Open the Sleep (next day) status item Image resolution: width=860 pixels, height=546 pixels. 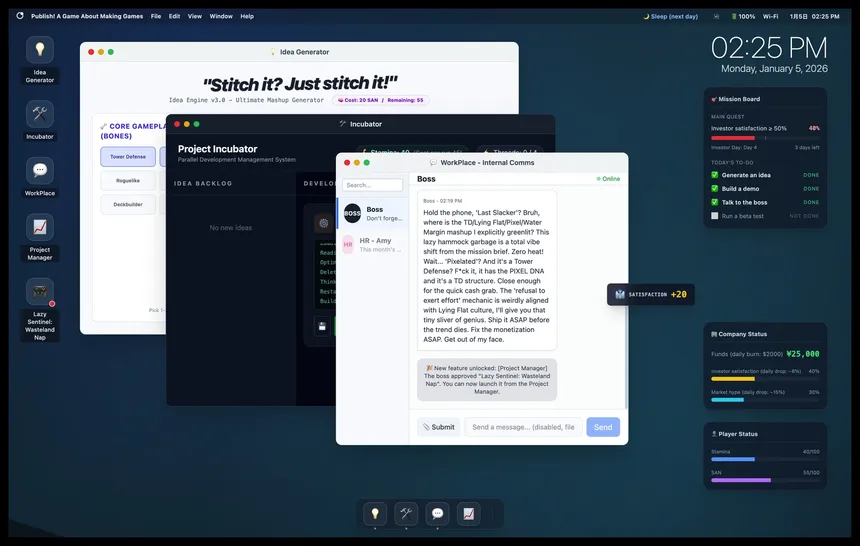tap(670, 16)
